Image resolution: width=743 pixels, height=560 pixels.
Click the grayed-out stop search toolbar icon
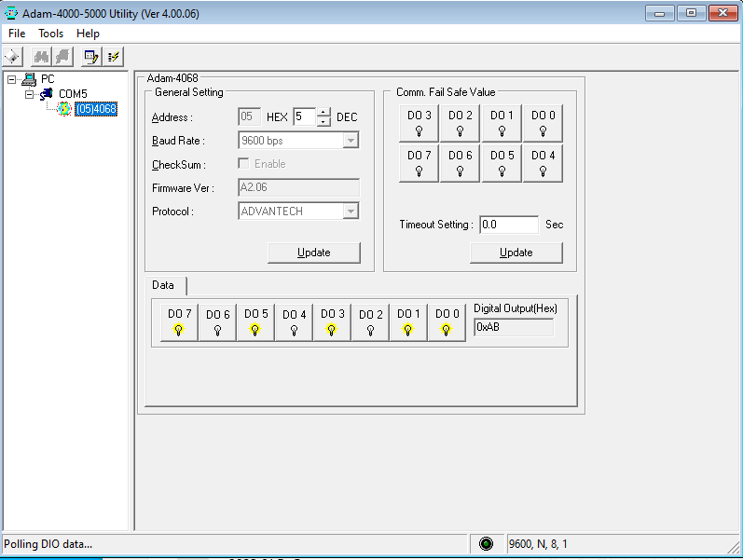tap(62, 57)
